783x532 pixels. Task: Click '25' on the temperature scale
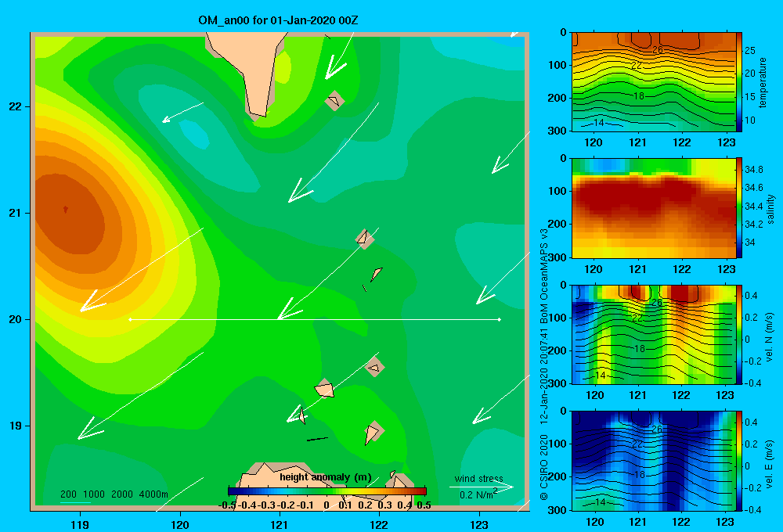pyautogui.click(x=750, y=50)
